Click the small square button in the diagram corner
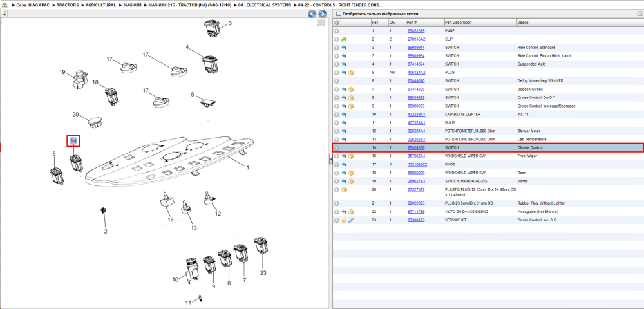This screenshot has width=644, height=309. [x=321, y=23]
